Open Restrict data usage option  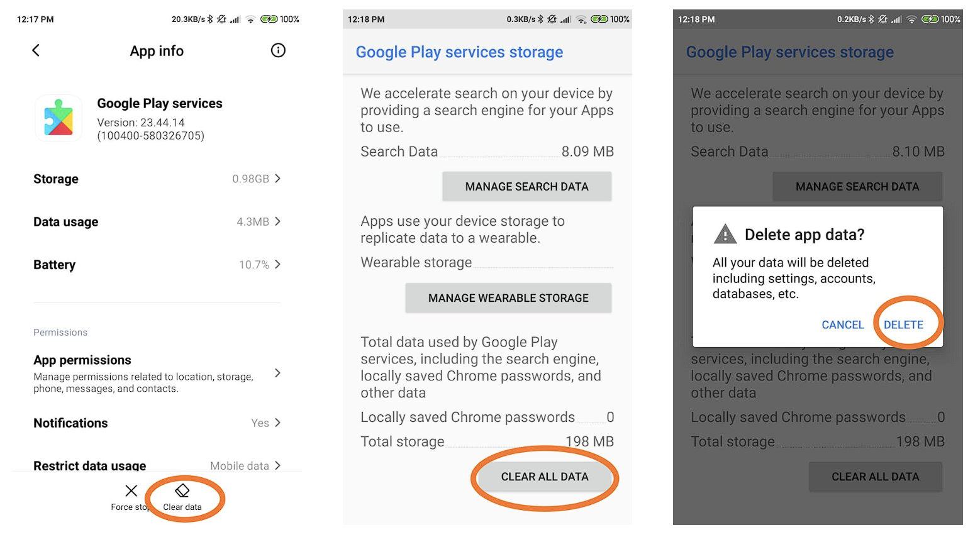[x=157, y=466]
